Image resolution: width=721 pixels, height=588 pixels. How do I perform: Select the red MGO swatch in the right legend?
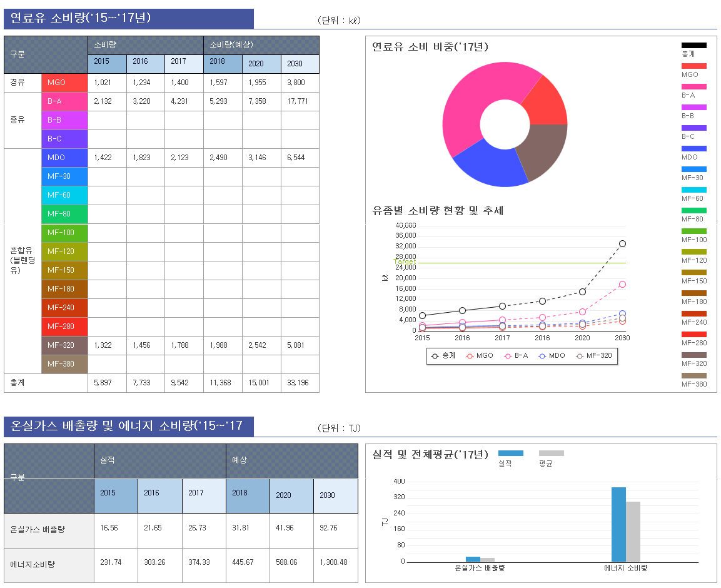tap(694, 66)
